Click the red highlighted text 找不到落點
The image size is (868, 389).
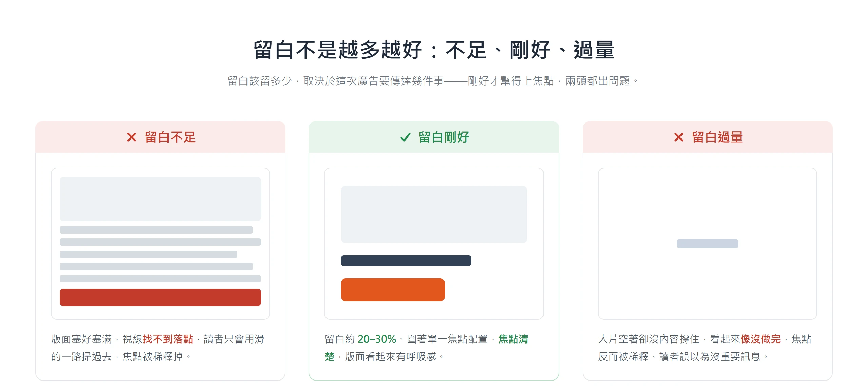pyautogui.click(x=168, y=339)
